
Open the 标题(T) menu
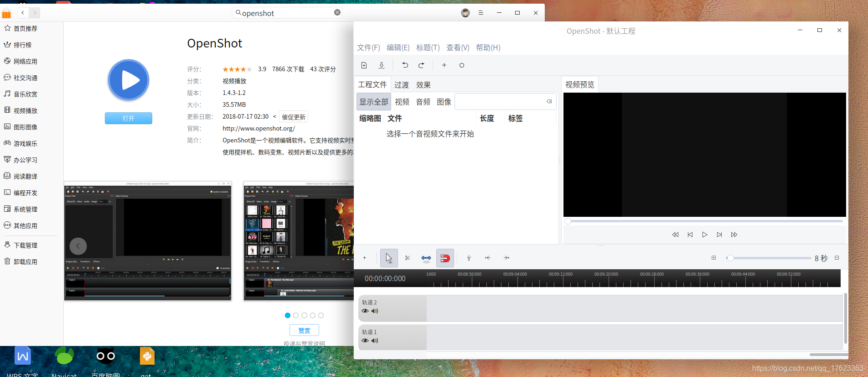coord(428,47)
